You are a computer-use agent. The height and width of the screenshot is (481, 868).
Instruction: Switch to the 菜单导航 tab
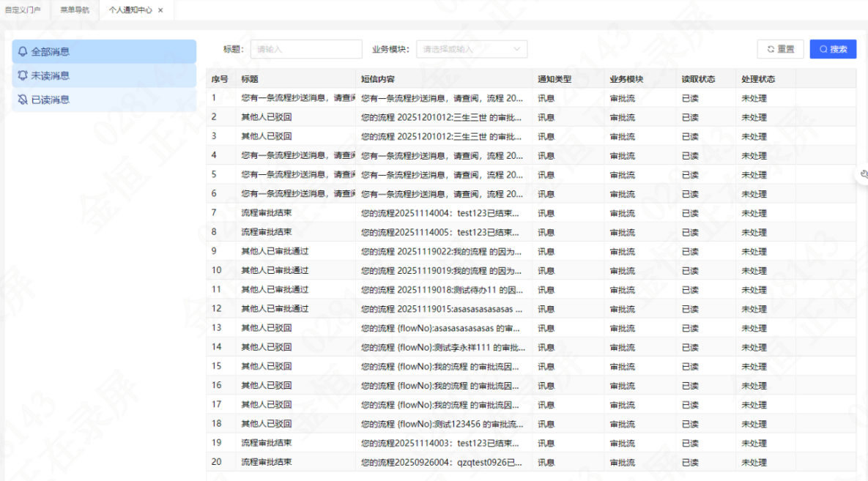pyautogui.click(x=75, y=10)
